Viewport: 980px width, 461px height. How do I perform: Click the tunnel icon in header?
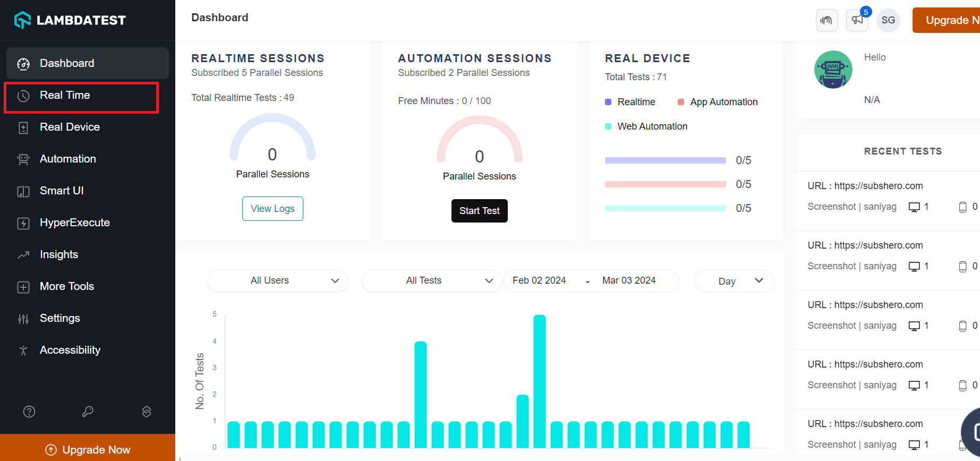point(826,20)
